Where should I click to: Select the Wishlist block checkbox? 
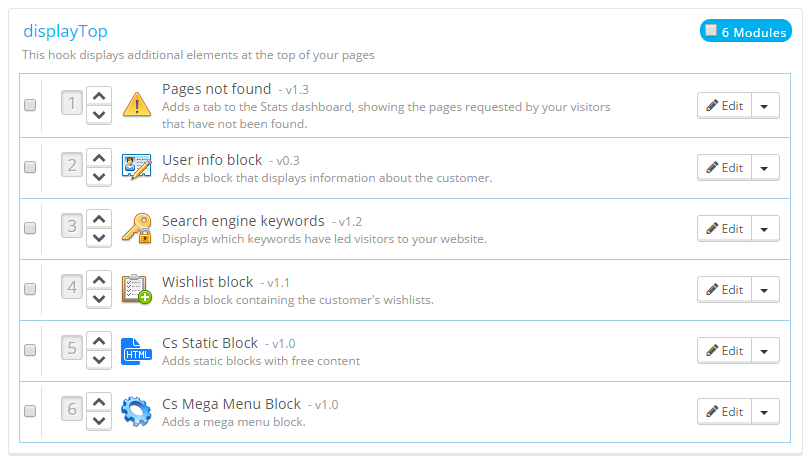[30, 289]
